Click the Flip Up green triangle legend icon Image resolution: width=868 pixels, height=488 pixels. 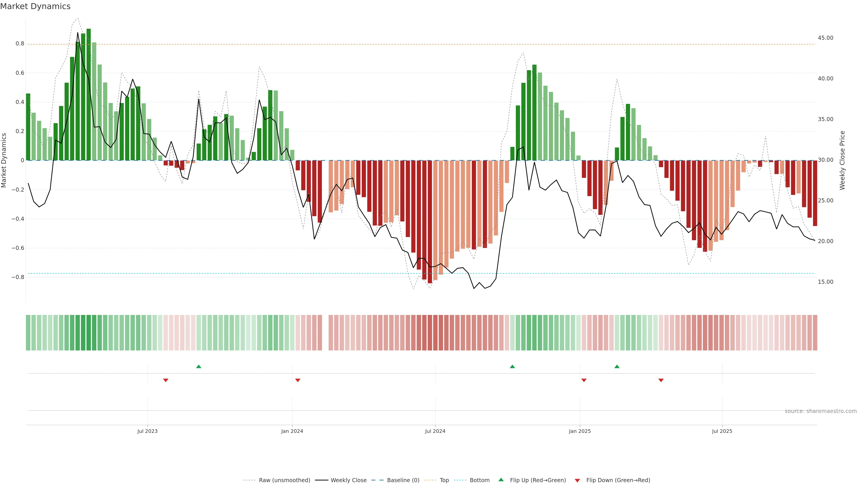point(501,480)
